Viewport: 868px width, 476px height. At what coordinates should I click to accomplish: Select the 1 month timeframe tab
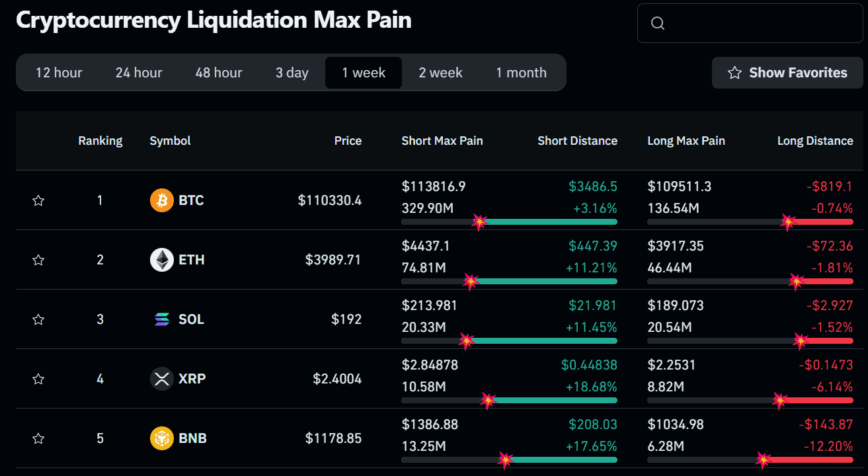(521, 73)
